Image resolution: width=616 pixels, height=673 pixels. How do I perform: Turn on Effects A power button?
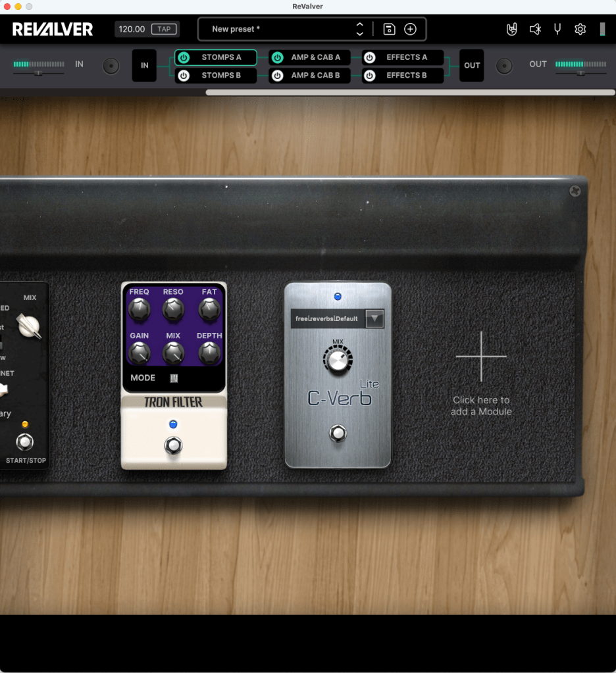coord(370,57)
